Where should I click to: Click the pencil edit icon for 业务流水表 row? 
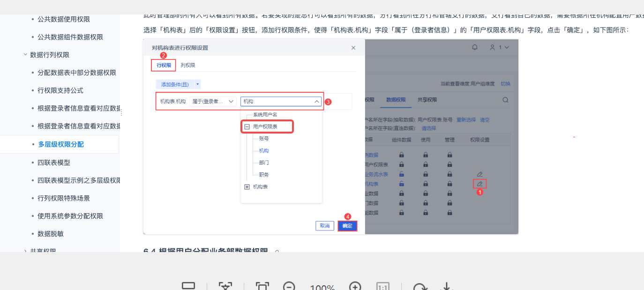click(x=479, y=174)
